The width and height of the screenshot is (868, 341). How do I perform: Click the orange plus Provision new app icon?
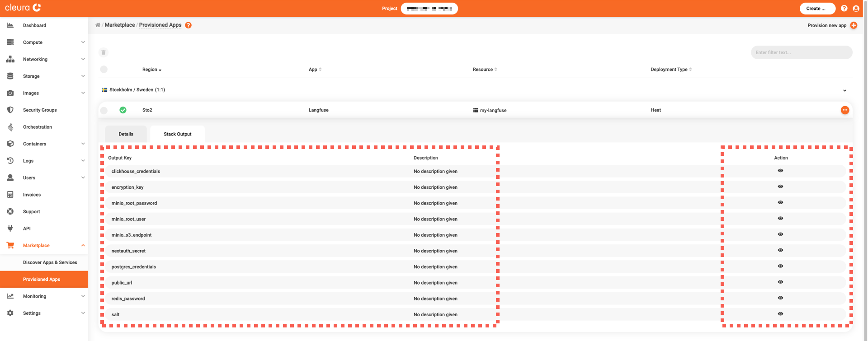tap(854, 25)
